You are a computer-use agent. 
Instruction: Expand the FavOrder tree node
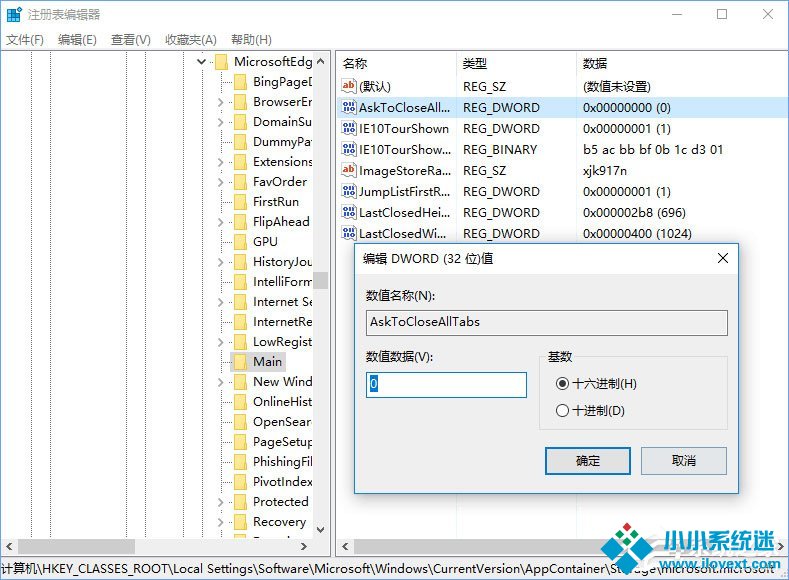pyautogui.click(x=220, y=182)
